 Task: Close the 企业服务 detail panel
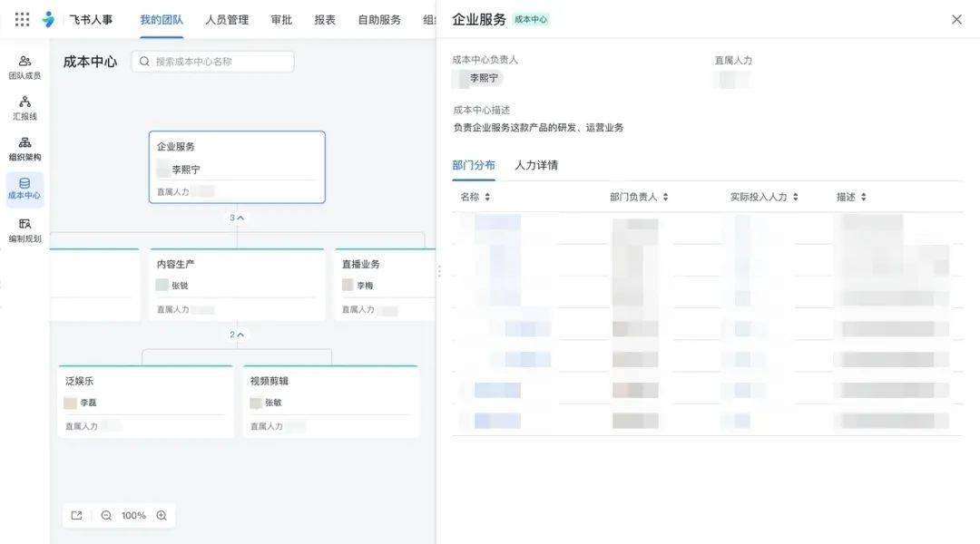click(x=956, y=19)
